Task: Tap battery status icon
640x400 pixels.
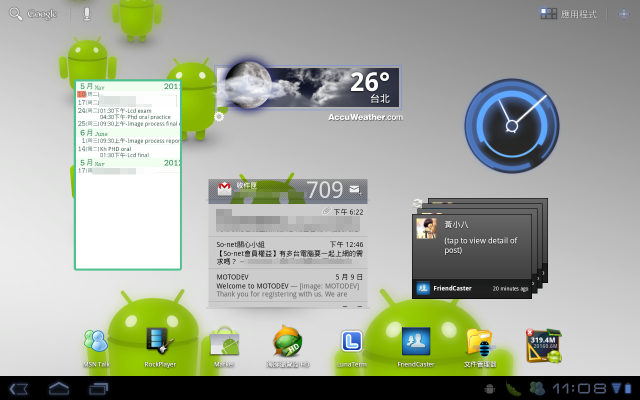Action: pyautogui.click(x=628, y=388)
